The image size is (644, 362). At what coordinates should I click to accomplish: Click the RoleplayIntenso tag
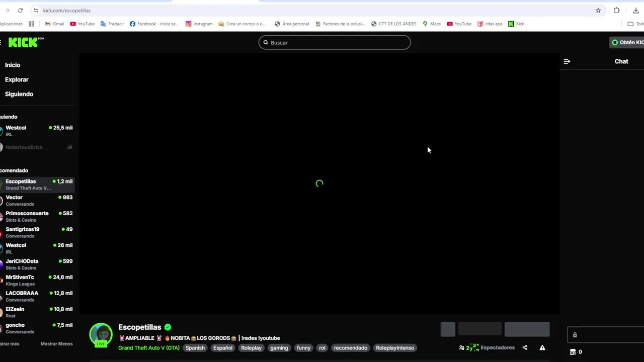point(395,348)
